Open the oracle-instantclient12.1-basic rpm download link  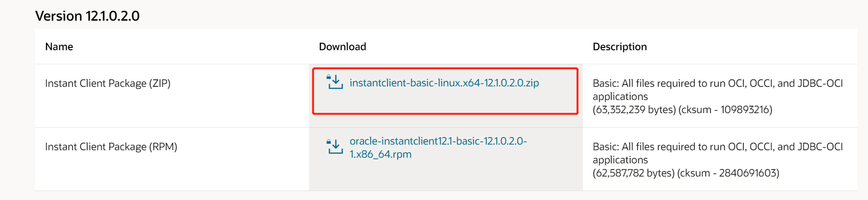click(x=438, y=147)
